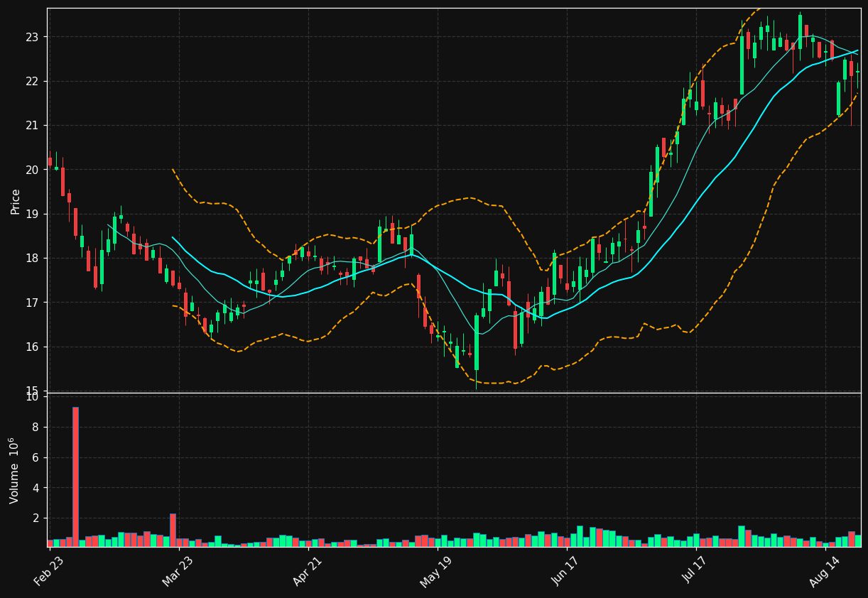Click the tall green candlestick spanning 21.7 to 23

(x=742, y=65)
